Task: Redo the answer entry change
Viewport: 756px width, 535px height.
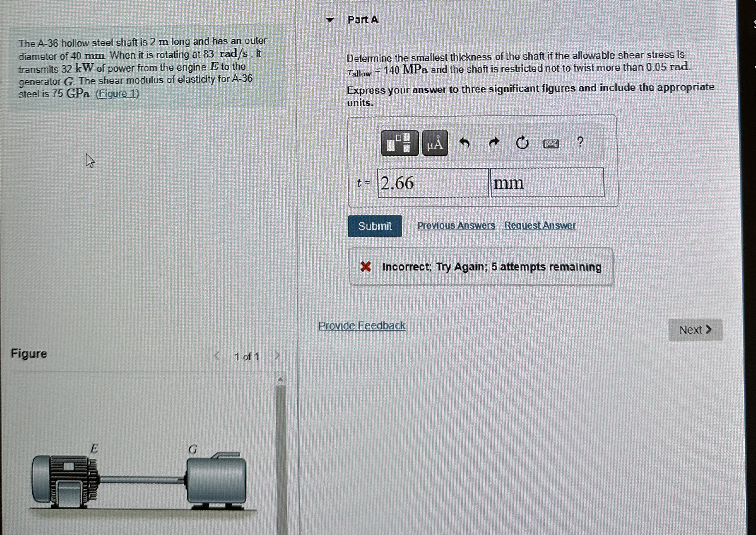Action: pos(494,142)
